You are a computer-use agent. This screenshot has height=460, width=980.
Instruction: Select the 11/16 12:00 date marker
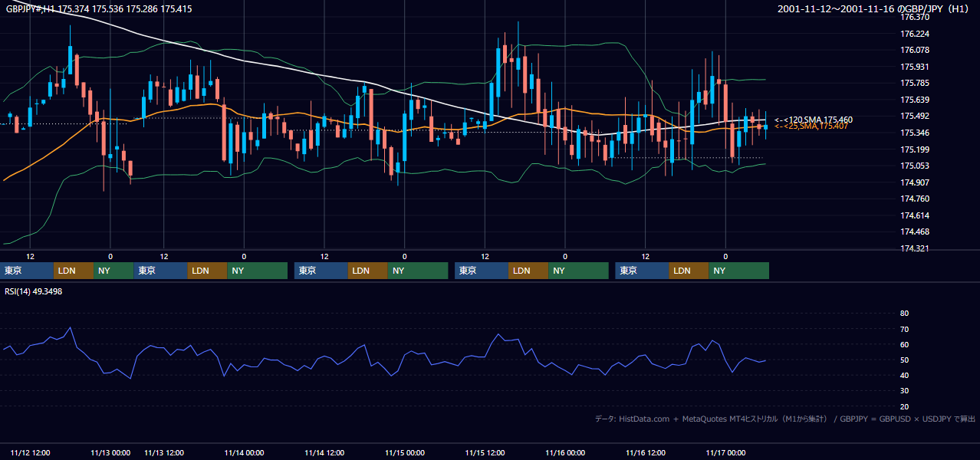point(646,453)
